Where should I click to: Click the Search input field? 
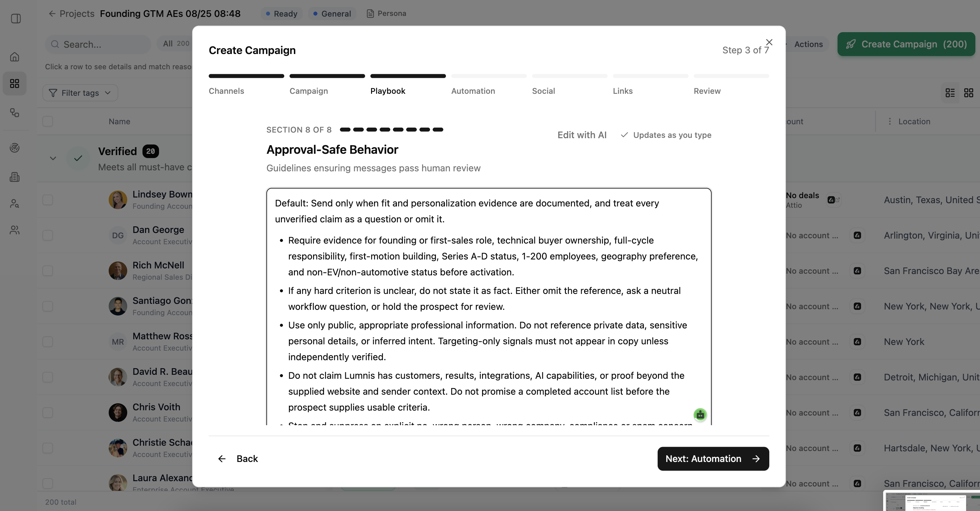98,44
